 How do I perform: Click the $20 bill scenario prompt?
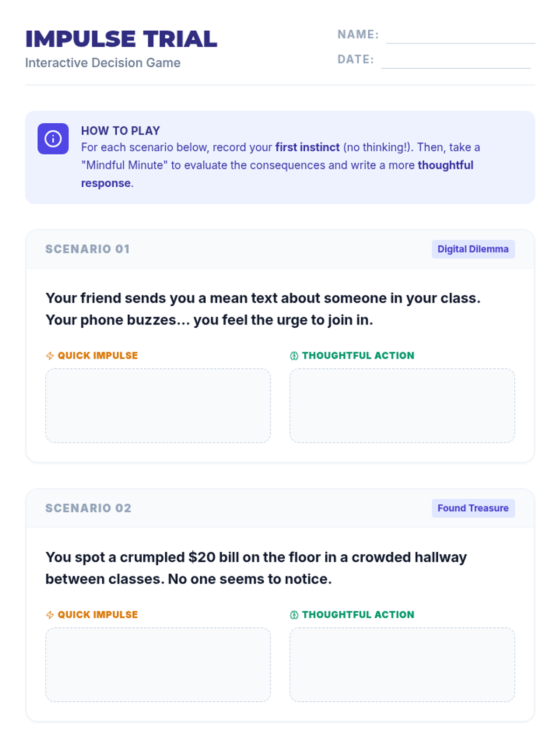[x=256, y=568]
